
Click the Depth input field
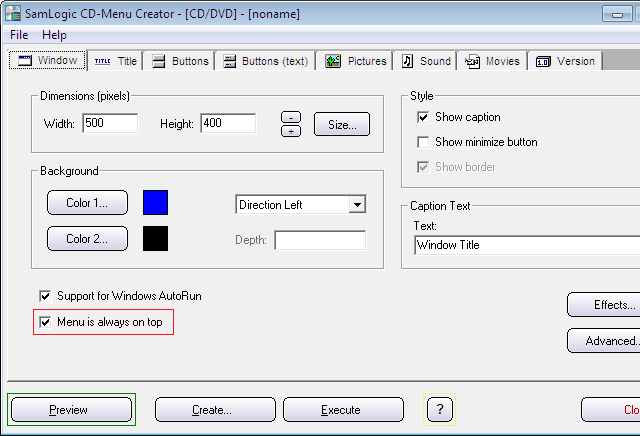pos(320,240)
